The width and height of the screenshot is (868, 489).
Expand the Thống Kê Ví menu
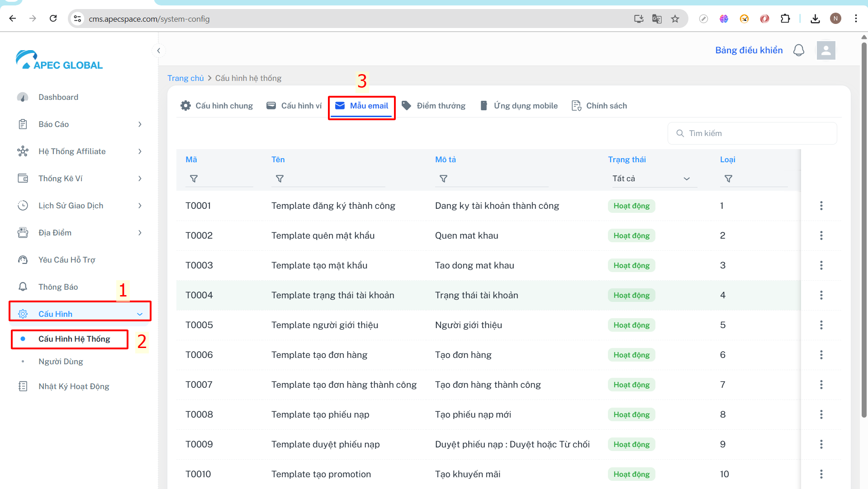pyautogui.click(x=79, y=179)
